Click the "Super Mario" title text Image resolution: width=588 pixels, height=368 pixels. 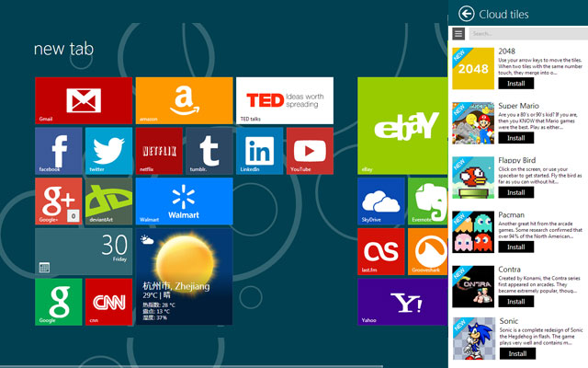coord(518,106)
